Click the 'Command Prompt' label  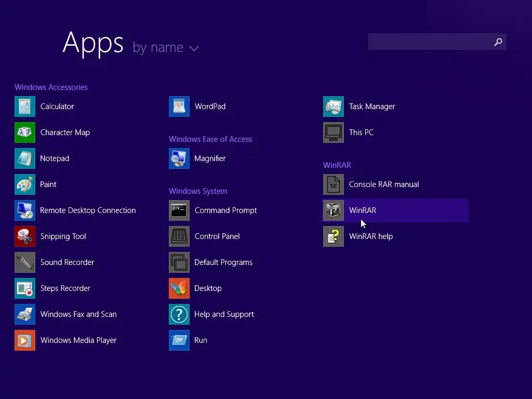[225, 210]
